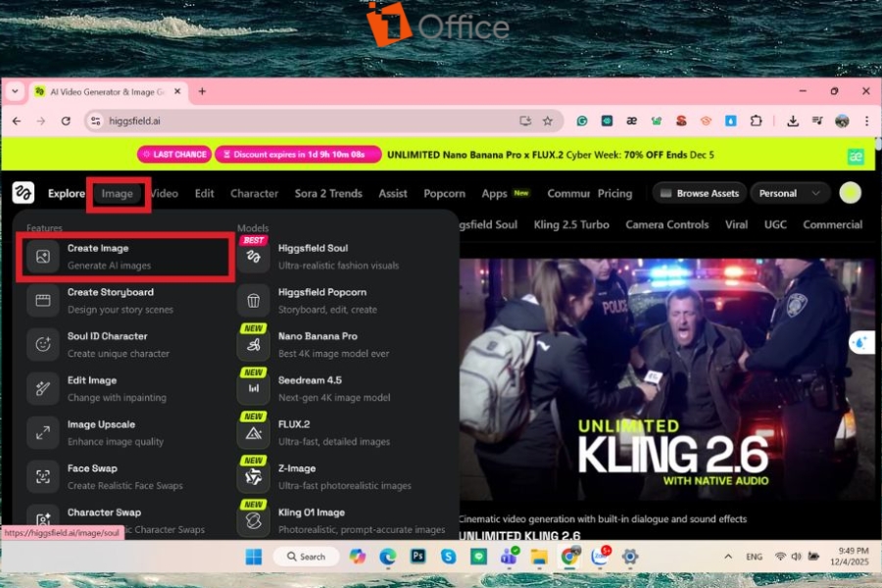Open the Assist menu
Image resolution: width=882 pixels, height=588 pixels.
pos(393,194)
